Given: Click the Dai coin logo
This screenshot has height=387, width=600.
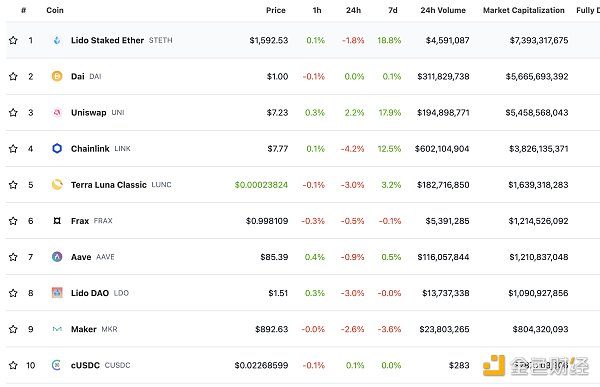Looking at the screenshot, I should click(x=57, y=76).
